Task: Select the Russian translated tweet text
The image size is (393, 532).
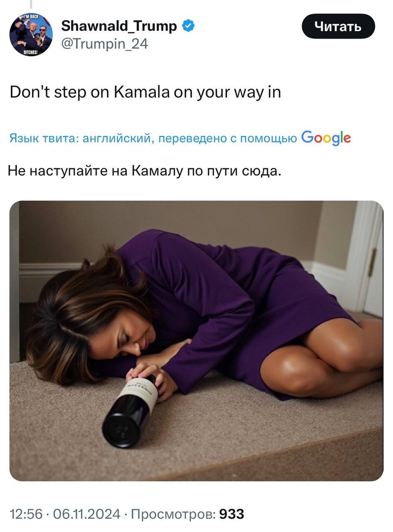Action: 145,171
